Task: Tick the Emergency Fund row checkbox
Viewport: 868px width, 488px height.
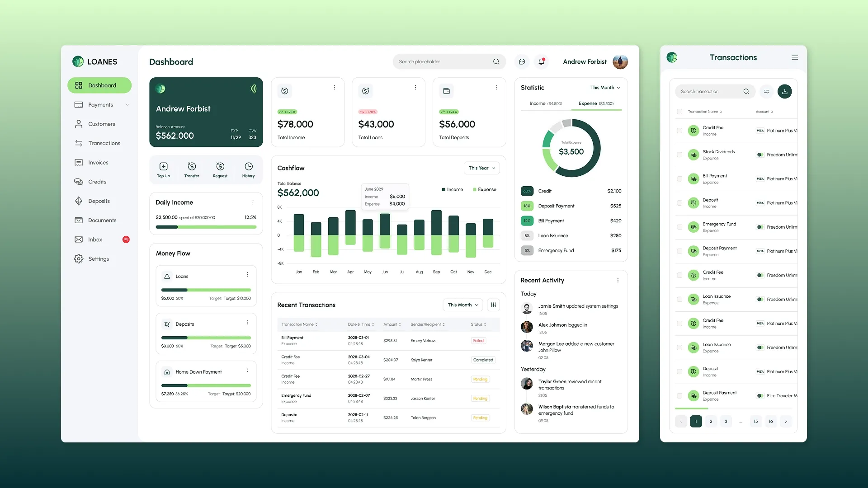Action: pyautogui.click(x=679, y=227)
